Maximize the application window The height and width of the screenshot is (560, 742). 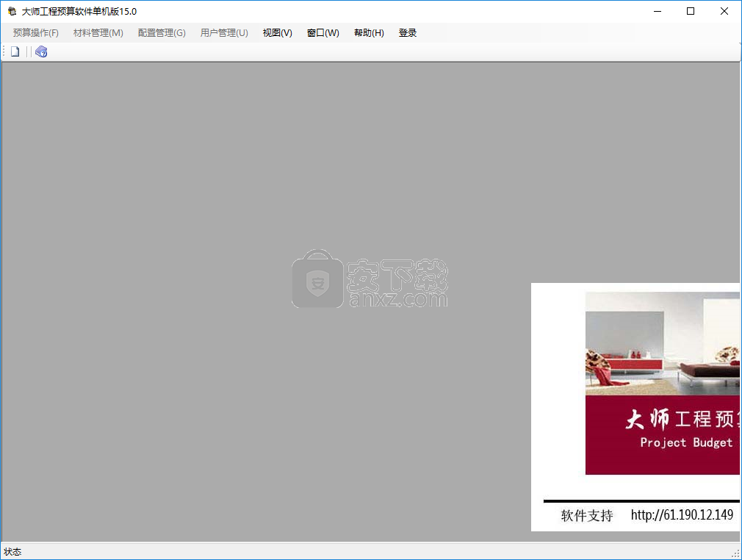(x=691, y=11)
